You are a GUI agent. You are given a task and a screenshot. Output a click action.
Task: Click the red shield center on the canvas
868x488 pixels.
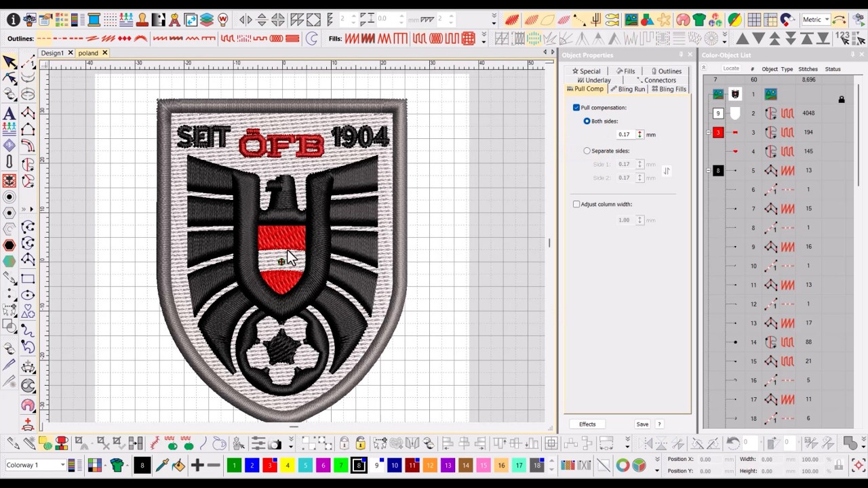point(281,260)
